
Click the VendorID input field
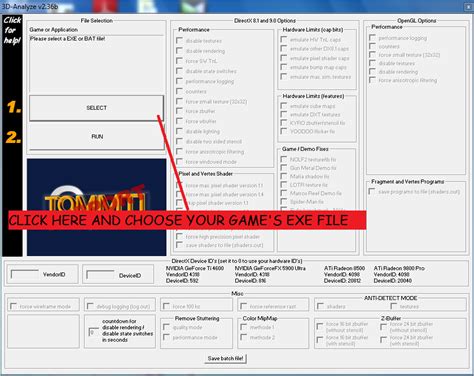(25, 274)
